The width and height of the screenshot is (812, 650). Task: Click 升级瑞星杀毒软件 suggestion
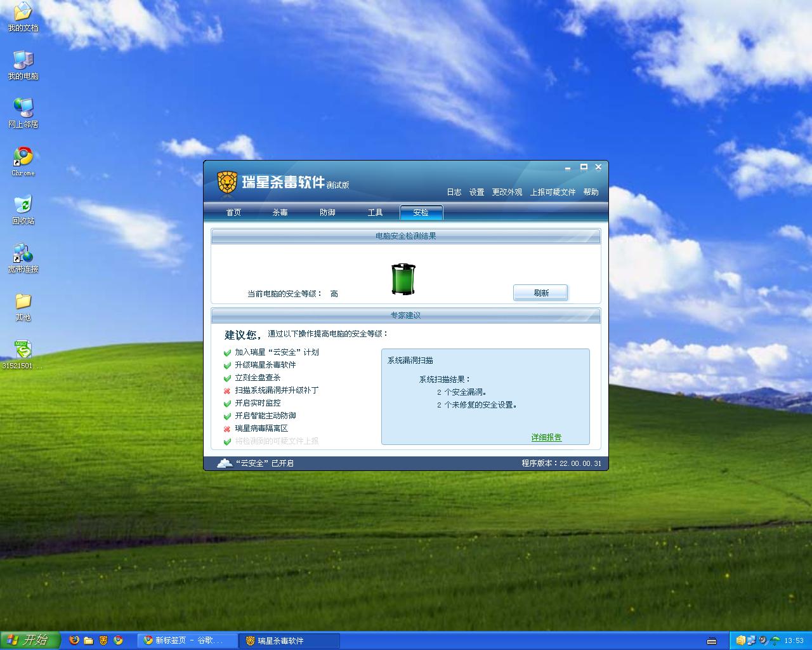point(265,365)
